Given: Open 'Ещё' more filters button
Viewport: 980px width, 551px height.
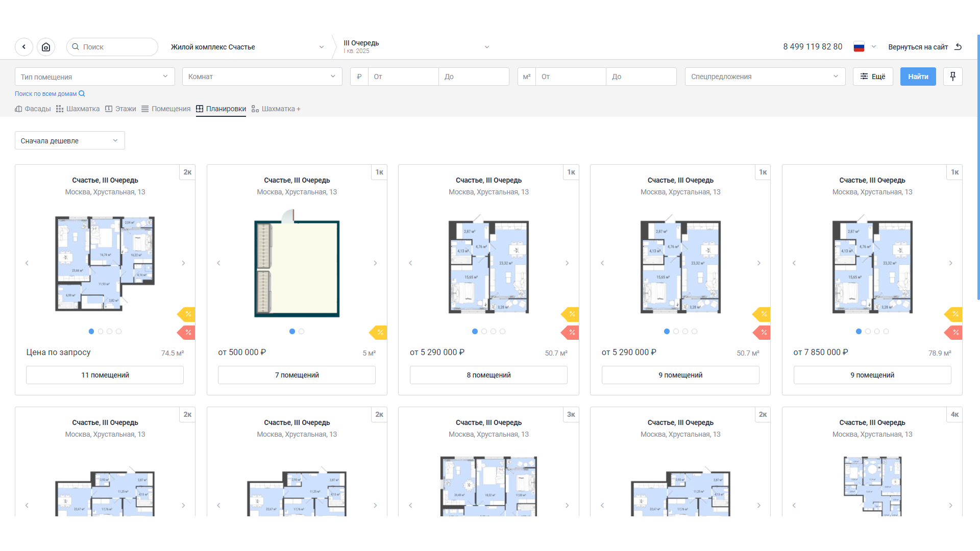Looking at the screenshot, I should [x=873, y=77].
